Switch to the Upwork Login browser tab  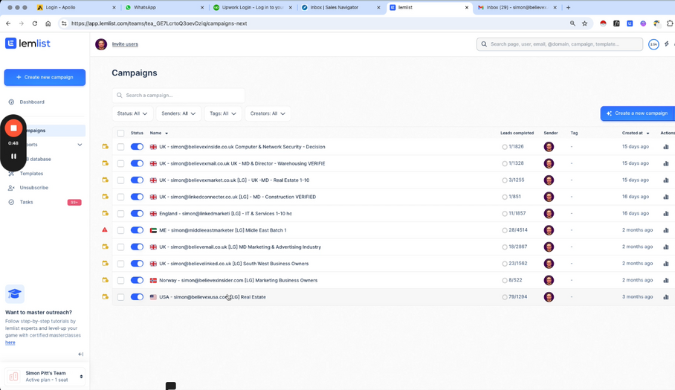[253, 7]
